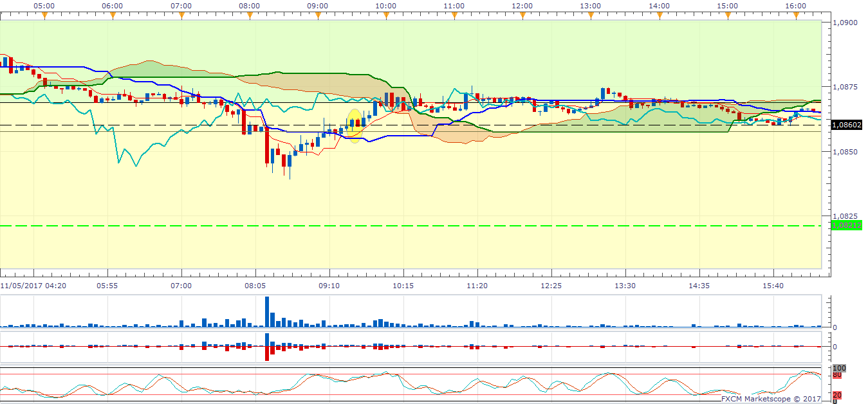868x404 pixels.
Task: Click the oscillator 80 level label
Action: coord(837,374)
